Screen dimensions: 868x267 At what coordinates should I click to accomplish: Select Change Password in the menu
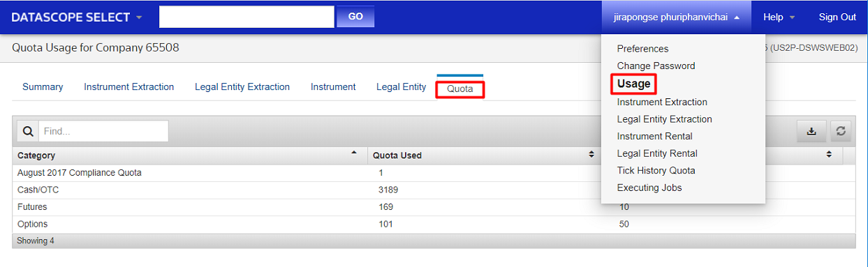pyautogui.click(x=656, y=66)
